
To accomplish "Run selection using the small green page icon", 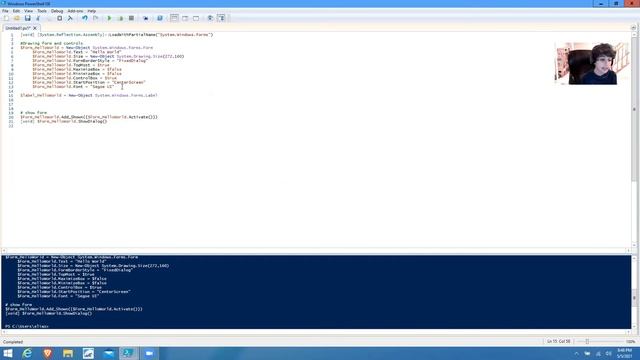I will click(120, 18).
